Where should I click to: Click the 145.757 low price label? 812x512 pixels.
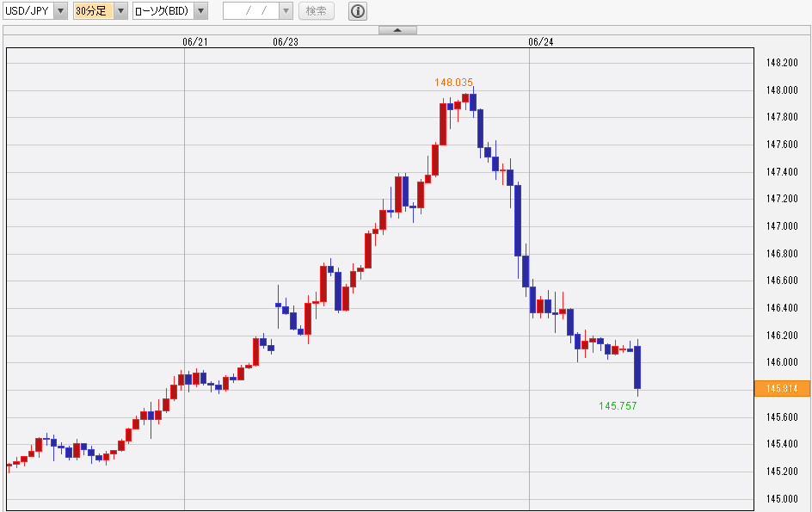(x=618, y=406)
